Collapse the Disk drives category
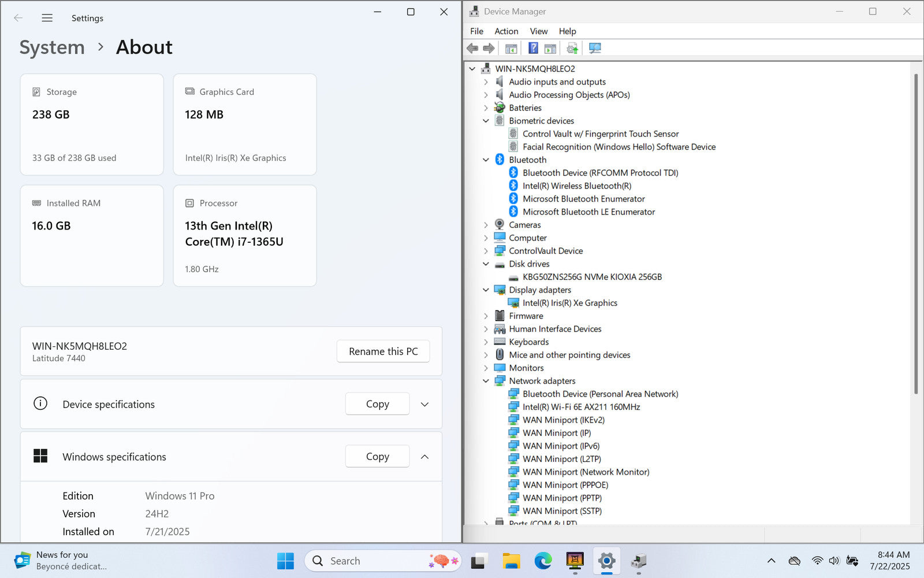 click(x=486, y=264)
